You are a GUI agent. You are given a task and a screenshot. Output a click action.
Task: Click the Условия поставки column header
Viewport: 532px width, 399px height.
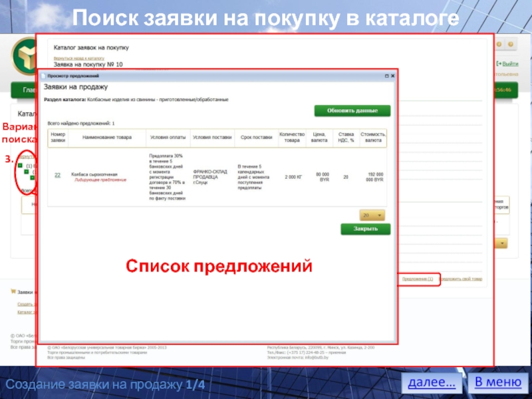[212, 138]
